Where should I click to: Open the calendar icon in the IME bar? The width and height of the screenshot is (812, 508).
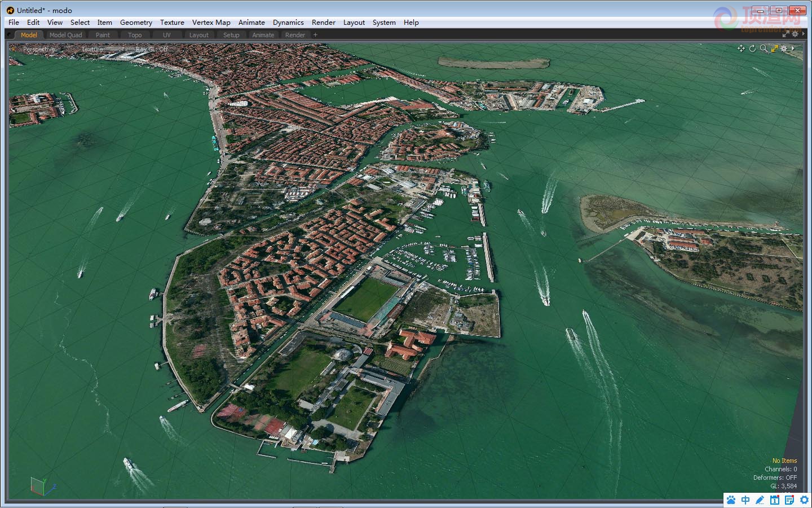[775, 500]
